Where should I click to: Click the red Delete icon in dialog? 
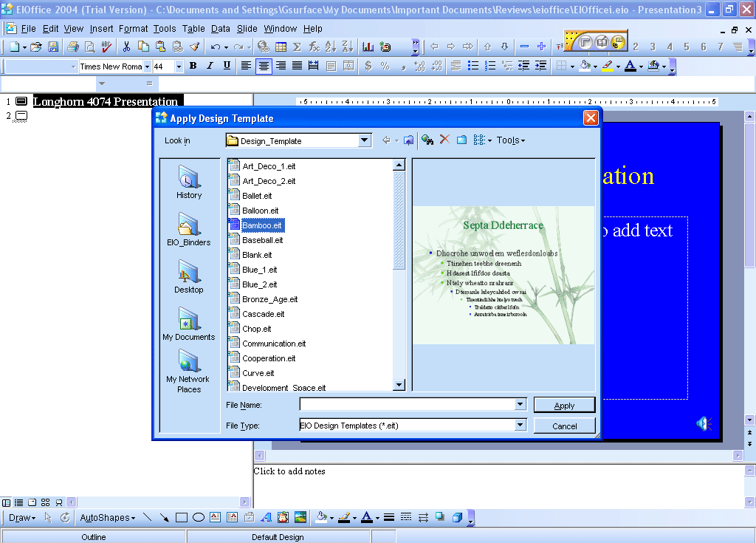click(x=444, y=140)
